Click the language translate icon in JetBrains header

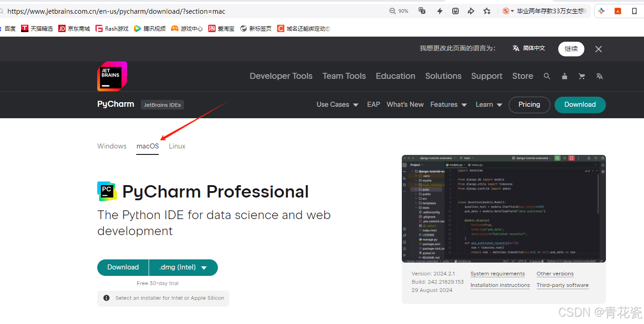point(599,76)
